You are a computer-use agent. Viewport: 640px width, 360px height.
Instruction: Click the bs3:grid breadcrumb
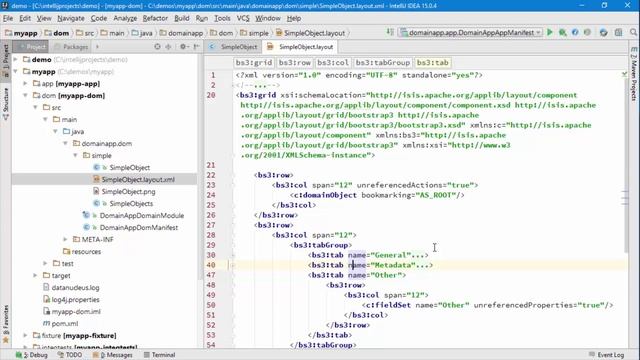tap(253, 62)
